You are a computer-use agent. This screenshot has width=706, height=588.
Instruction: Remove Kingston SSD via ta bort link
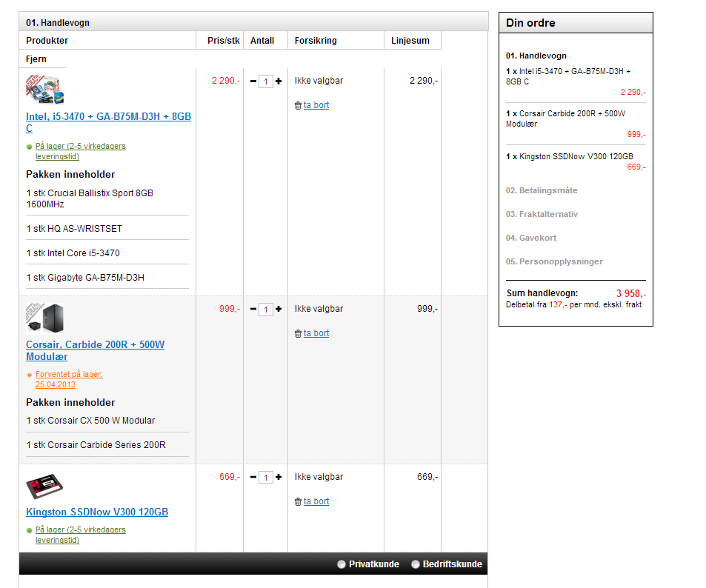coord(316,501)
